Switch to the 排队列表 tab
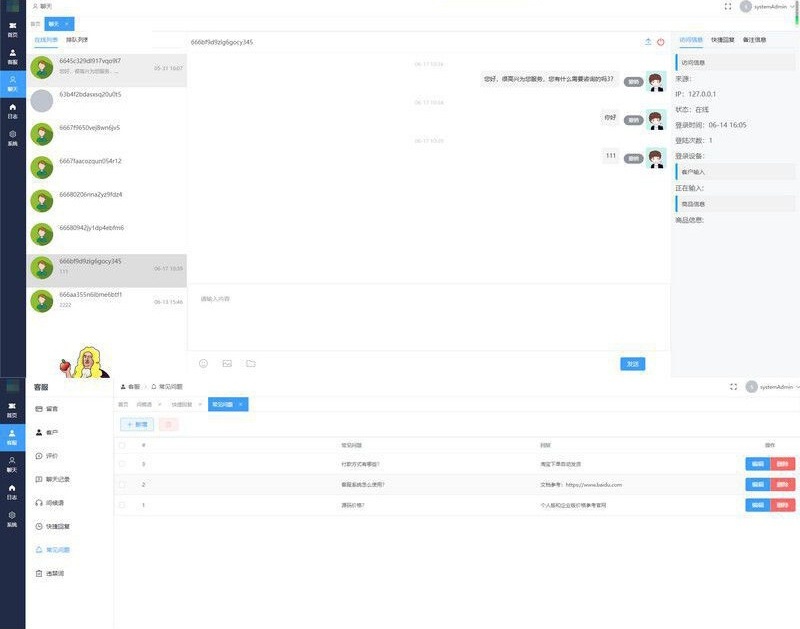 pyautogui.click(x=77, y=40)
